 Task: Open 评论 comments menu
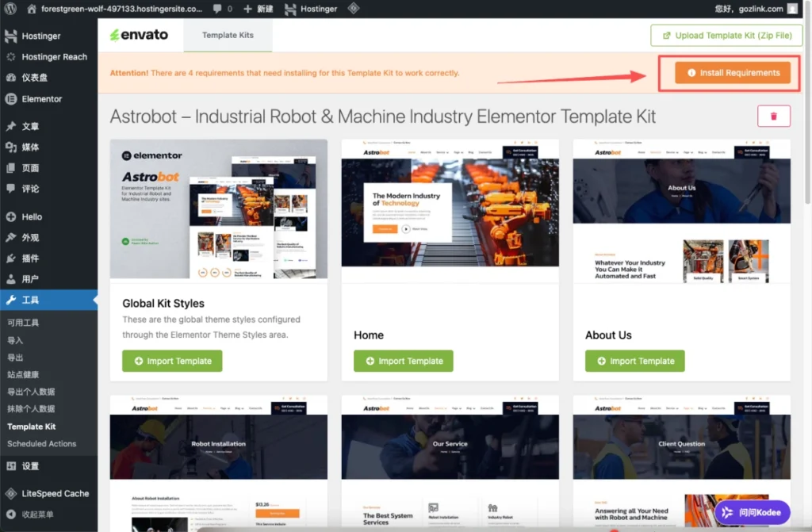(48, 189)
